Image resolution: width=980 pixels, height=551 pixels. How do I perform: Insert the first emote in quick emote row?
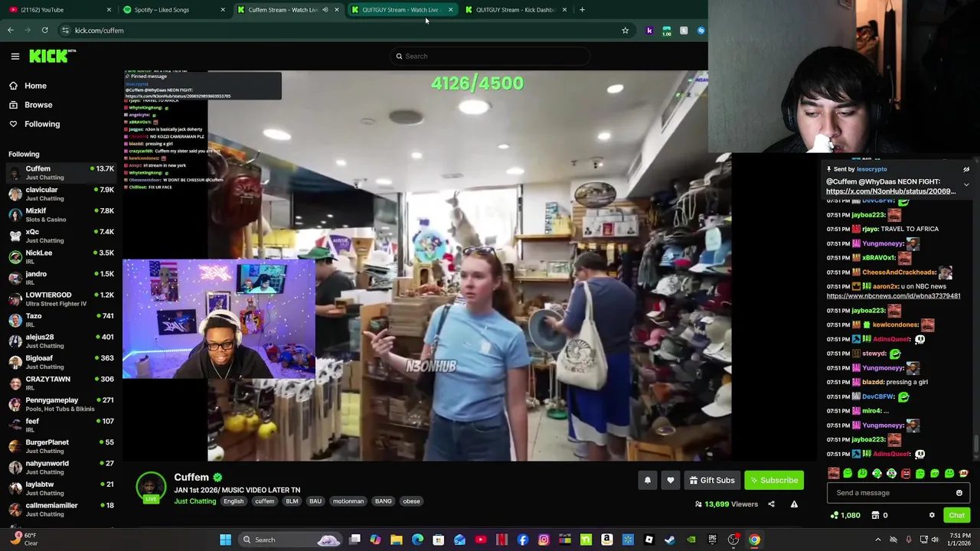pos(834,474)
